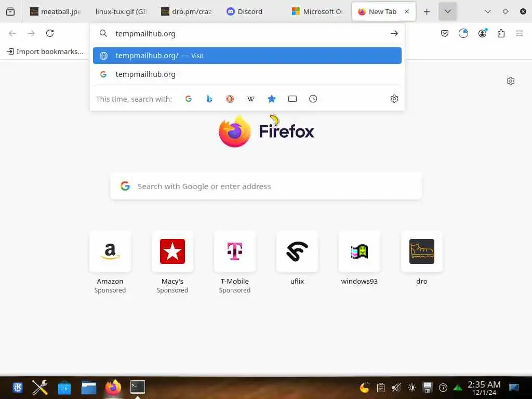Click the Search with Google page field
This screenshot has width=532, height=399.
tap(266, 187)
